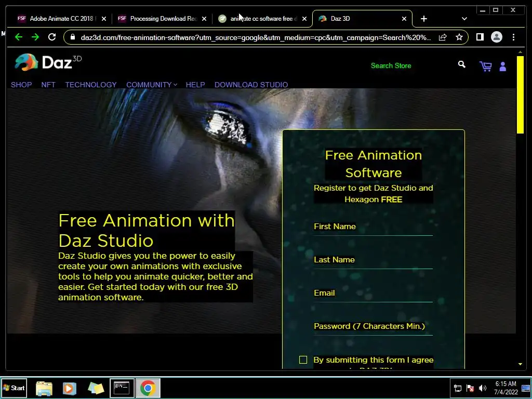The height and width of the screenshot is (399, 532).
Task: Open the Chrome three-dot menu
Action: click(513, 37)
